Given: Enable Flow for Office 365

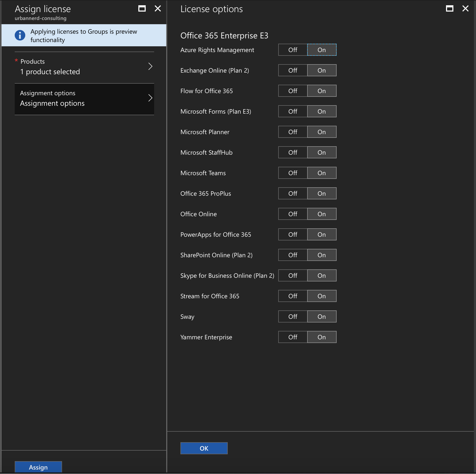Looking at the screenshot, I should [x=322, y=91].
